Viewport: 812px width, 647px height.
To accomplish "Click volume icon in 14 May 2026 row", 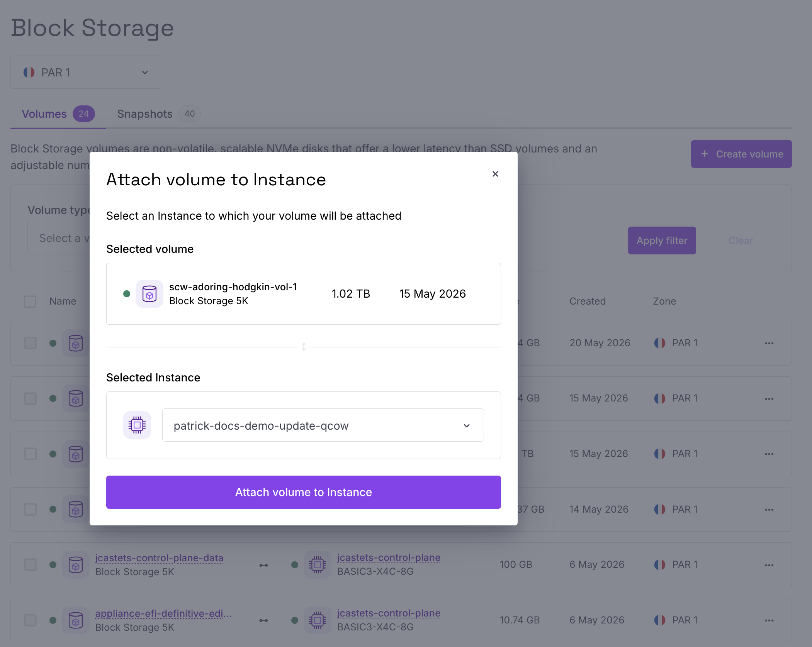I will coord(76,510).
